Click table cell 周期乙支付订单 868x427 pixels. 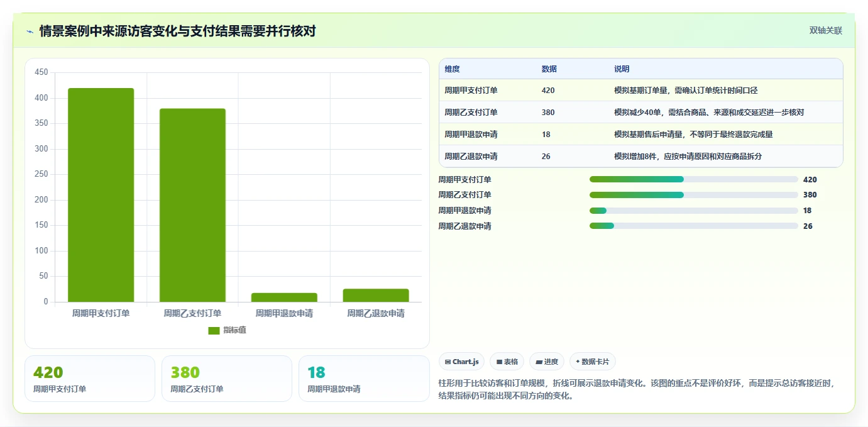[x=471, y=113]
